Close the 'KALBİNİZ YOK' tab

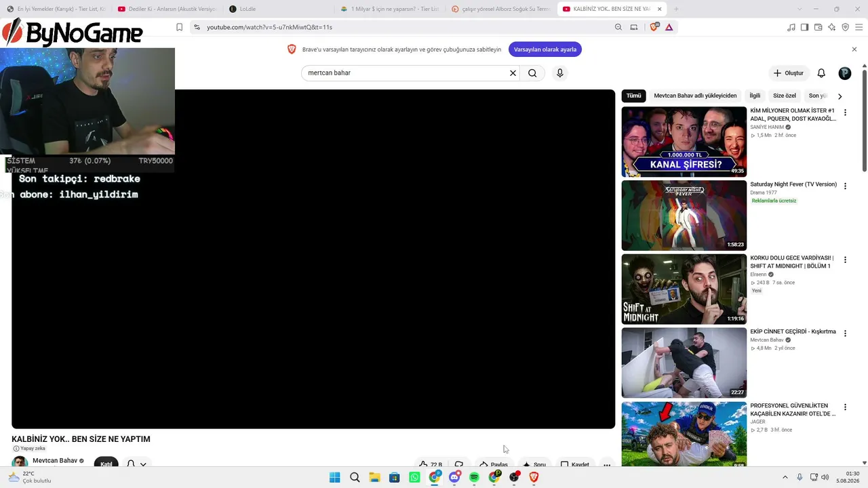[x=659, y=9]
